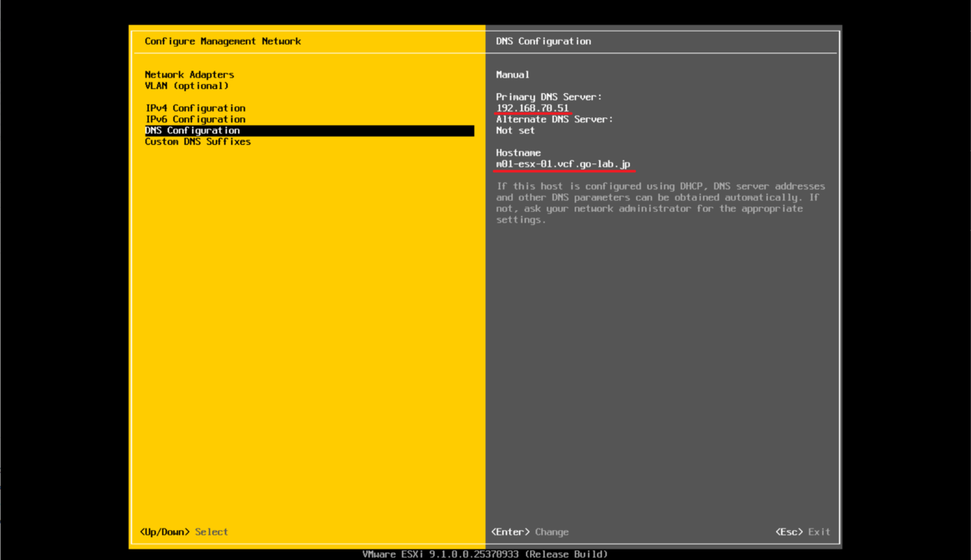
Task: Click the Configure Management Network title
Action: tap(223, 41)
